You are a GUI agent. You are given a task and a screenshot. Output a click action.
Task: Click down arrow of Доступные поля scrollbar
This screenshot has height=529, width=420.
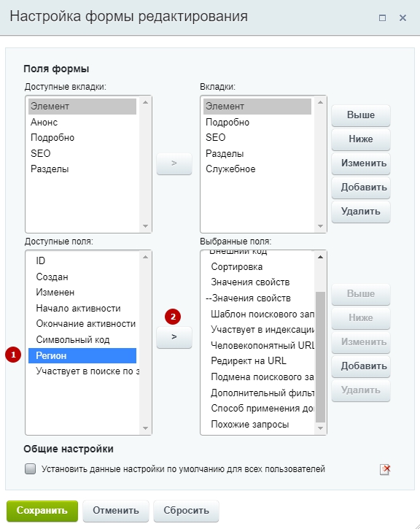[145, 428]
